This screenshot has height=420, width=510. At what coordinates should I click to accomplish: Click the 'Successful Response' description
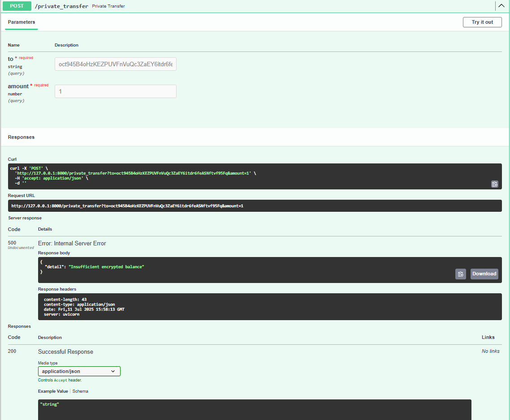click(x=65, y=352)
